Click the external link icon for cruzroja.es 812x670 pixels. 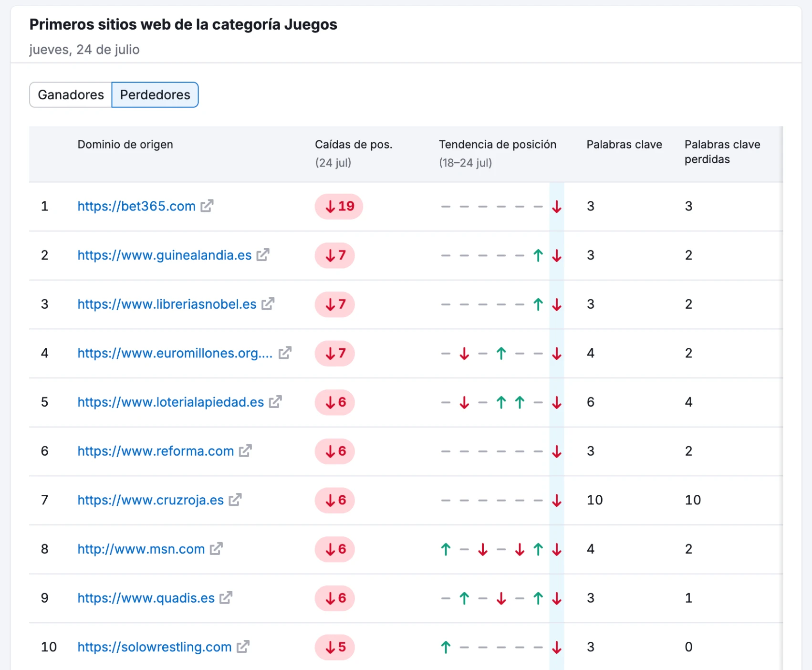[x=234, y=500]
